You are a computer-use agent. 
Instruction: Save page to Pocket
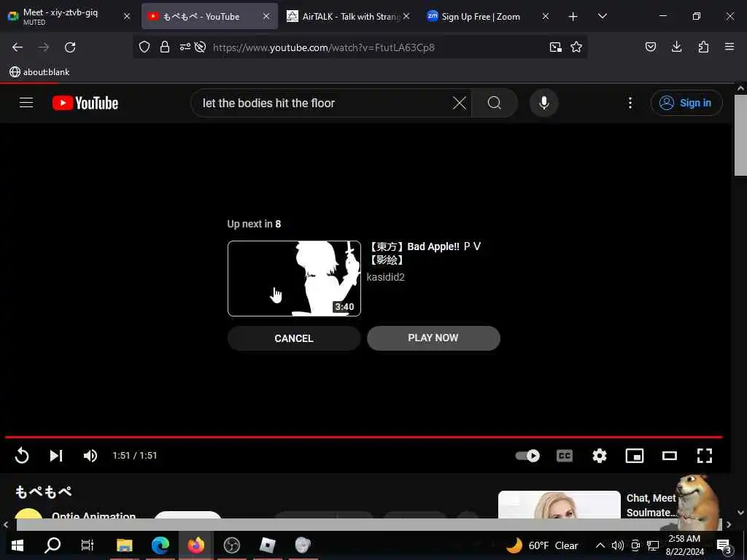pyautogui.click(x=650, y=47)
